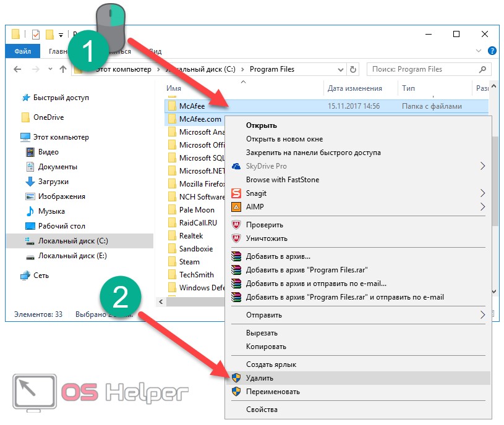The height and width of the screenshot is (425, 504).
Task: Select the Realtek folder
Action: click(191, 236)
